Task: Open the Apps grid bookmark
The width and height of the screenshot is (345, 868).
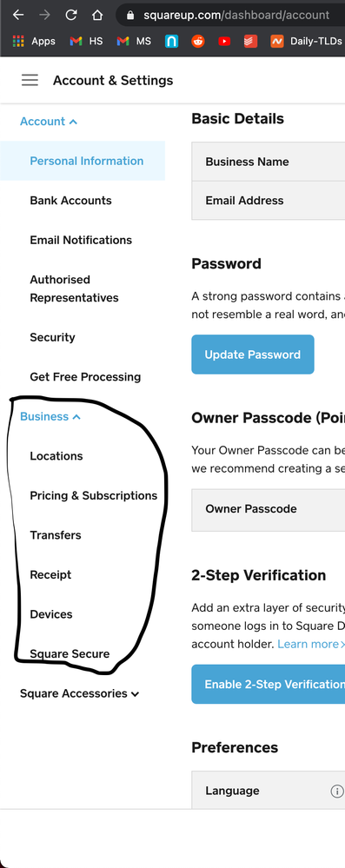Action: click(x=33, y=41)
